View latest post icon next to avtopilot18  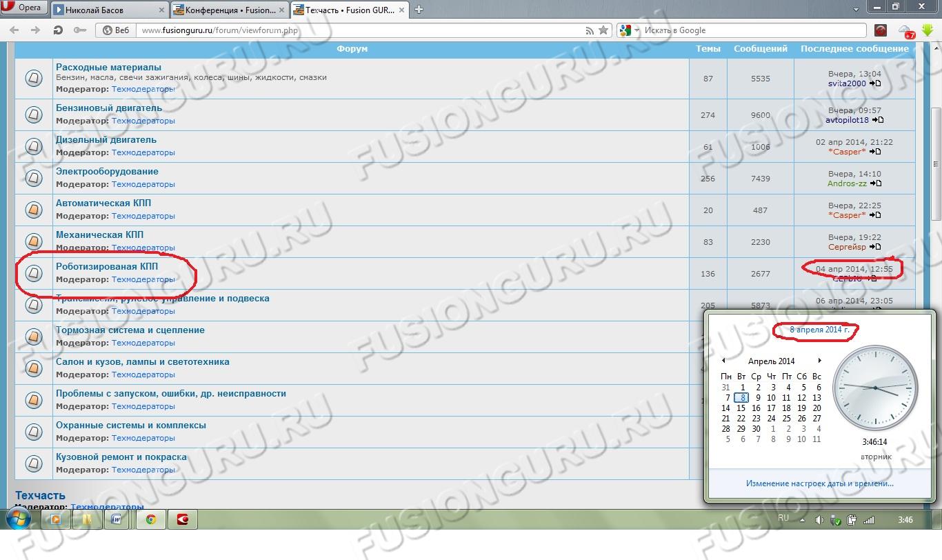(878, 120)
